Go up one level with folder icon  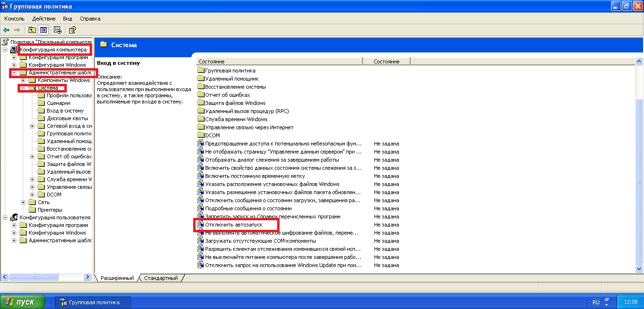pyautogui.click(x=32, y=30)
